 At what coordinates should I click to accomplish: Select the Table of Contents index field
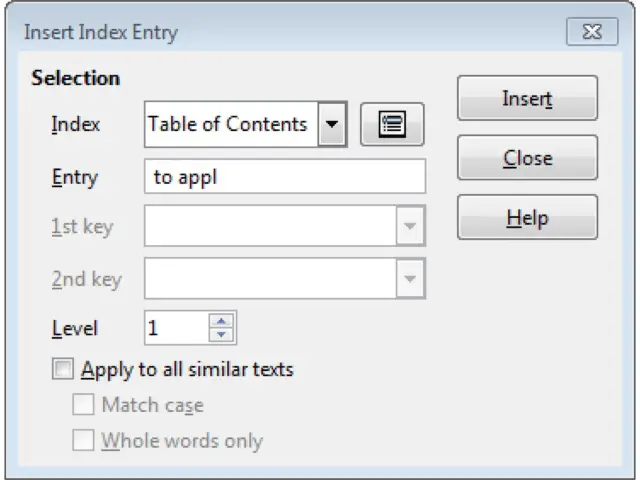230,125
